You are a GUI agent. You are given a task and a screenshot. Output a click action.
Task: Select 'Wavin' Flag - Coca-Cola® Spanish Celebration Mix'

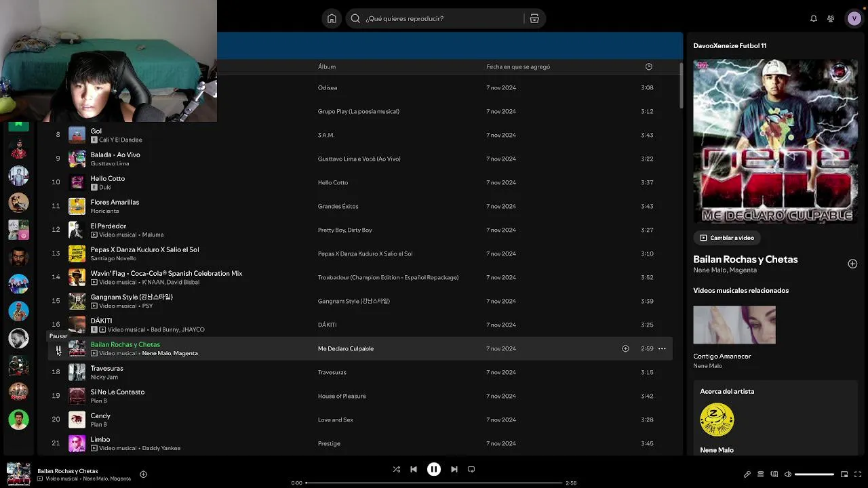point(166,273)
